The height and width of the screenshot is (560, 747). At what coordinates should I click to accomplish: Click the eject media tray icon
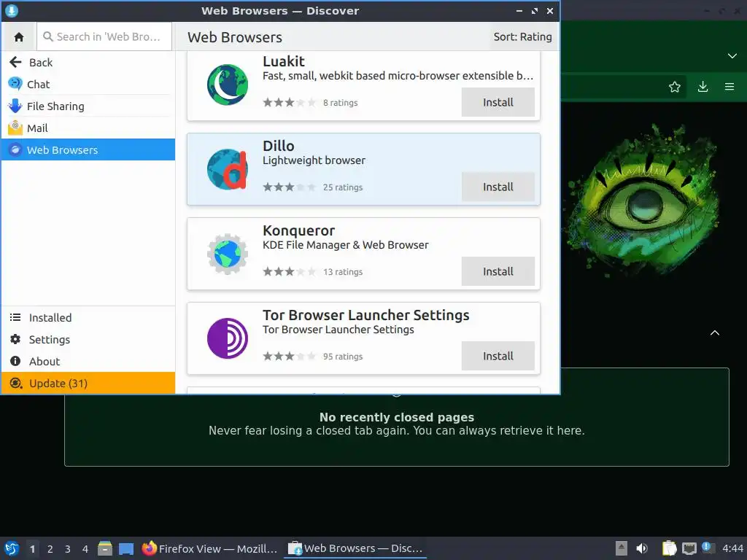coord(621,548)
